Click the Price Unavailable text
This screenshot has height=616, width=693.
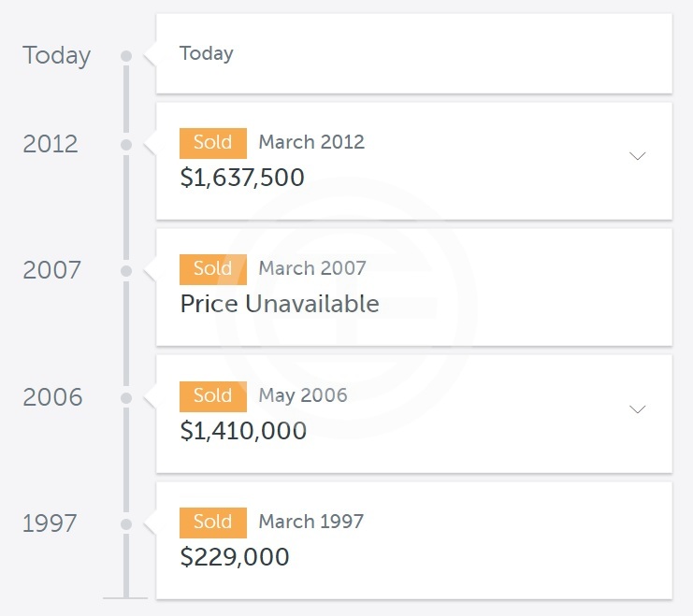pyautogui.click(x=280, y=304)
